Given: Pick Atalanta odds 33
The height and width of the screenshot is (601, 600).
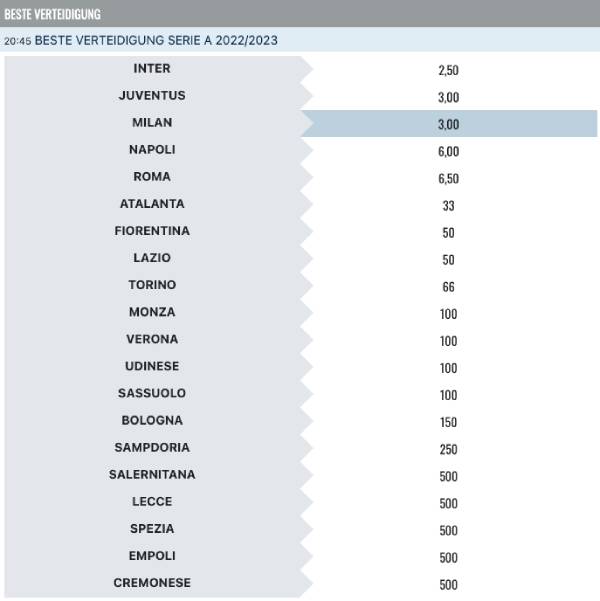Looking at the screenshot, I should tap(449, 205).
